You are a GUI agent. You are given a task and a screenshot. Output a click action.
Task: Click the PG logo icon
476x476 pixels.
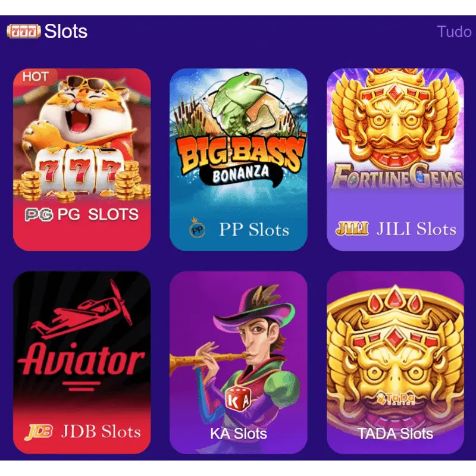pyautogui.click(x=39, y=215)
